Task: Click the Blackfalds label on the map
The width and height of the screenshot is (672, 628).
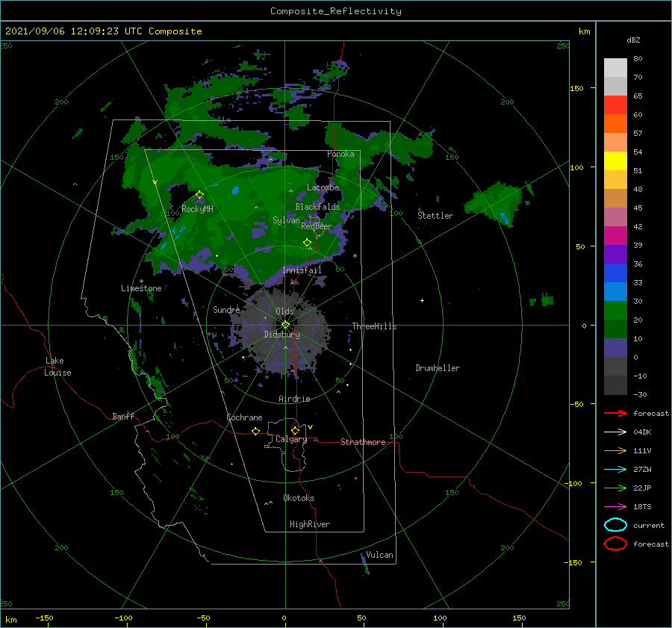Action: point(317,207)
